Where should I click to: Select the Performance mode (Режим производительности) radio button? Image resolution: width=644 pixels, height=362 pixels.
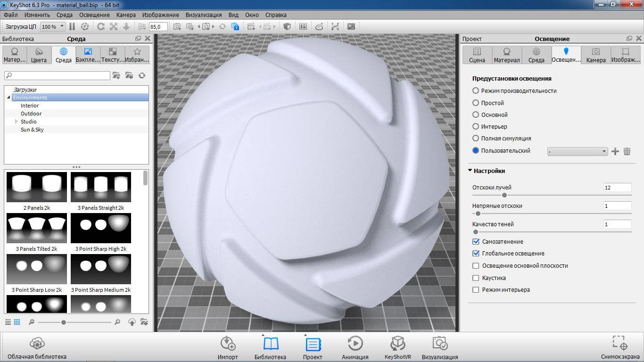(476, 90)
